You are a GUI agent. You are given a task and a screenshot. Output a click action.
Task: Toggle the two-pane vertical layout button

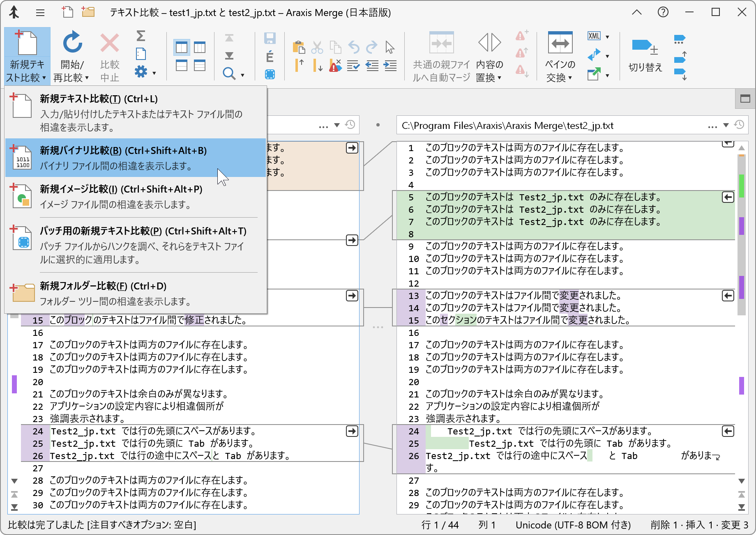click(182, 47)
